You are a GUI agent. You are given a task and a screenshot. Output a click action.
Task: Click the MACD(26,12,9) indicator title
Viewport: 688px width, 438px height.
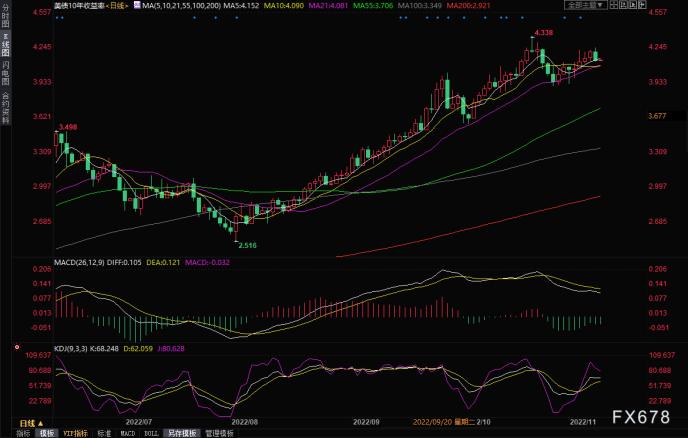coord(79,262)
